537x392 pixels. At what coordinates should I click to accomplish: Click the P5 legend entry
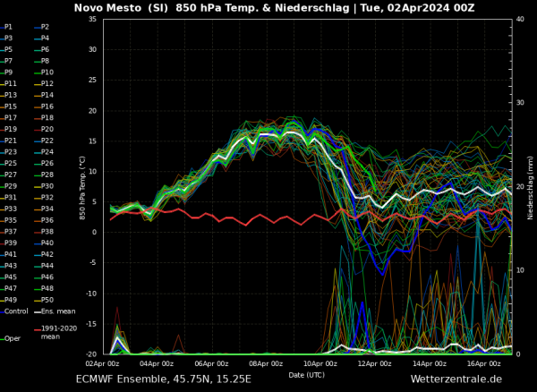[x=6, y=49]
